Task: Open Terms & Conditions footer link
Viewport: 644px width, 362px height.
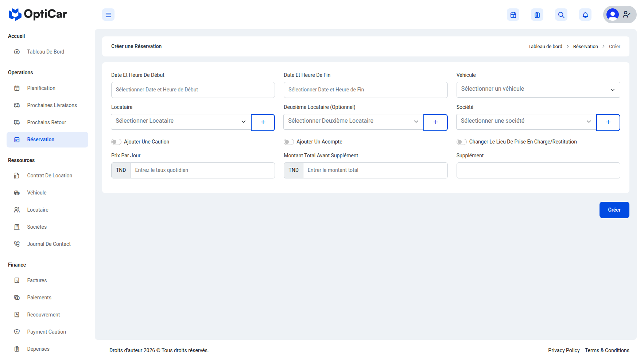Action: (607, 350)
